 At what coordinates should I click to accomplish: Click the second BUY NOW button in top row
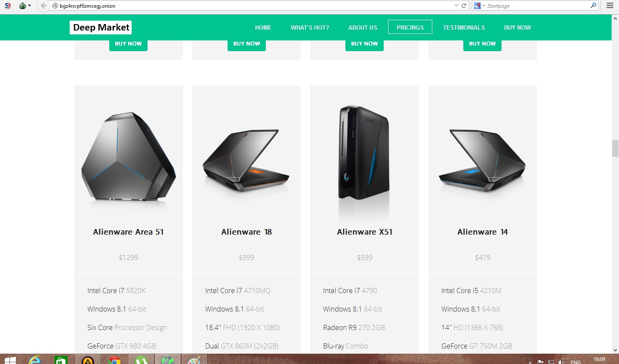click(246, 45)
